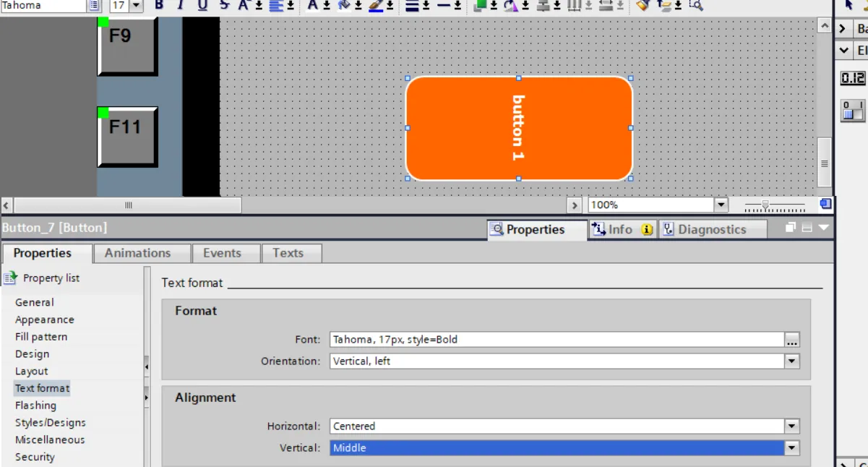Switch to the Diagnostics inspector tab

tap(712, 230)
